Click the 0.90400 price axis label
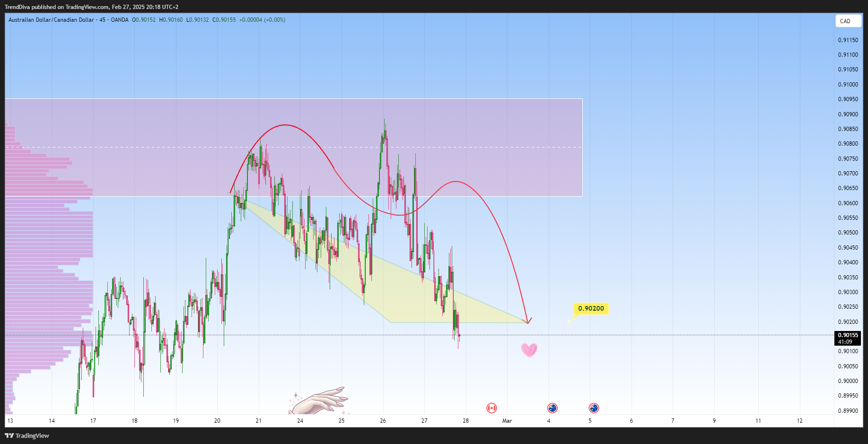Viewport: 868px width, 444px height. (x=848, y=262)
